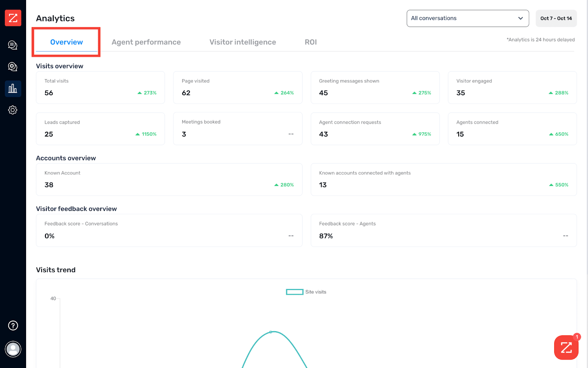Select the Analytics bar chart icon
The height and width of the screenshot is (368, 588).
(13, 89)
